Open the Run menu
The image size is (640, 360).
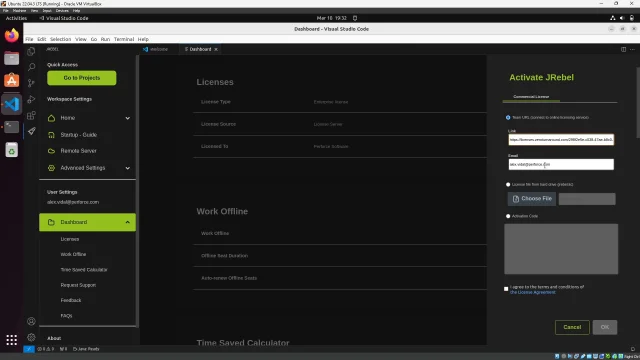coord(105,39)
